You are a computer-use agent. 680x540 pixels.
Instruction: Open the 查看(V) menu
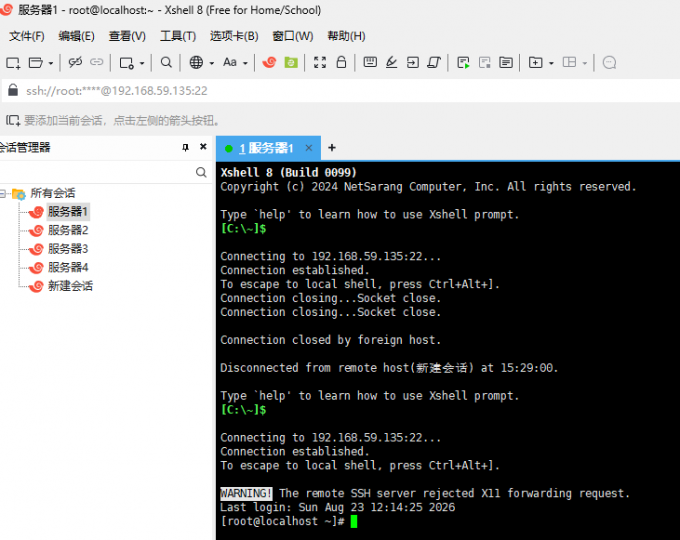pos(127,36)
